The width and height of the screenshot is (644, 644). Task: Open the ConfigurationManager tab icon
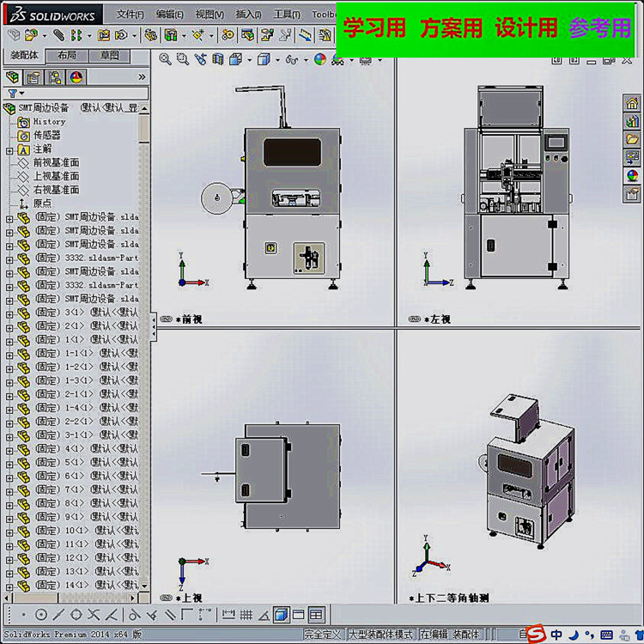[x=55, y=77]
